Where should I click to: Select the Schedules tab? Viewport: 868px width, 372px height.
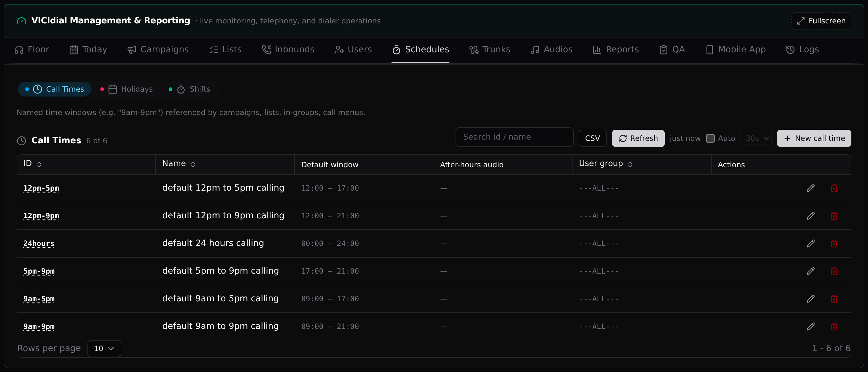click(420, 49)
